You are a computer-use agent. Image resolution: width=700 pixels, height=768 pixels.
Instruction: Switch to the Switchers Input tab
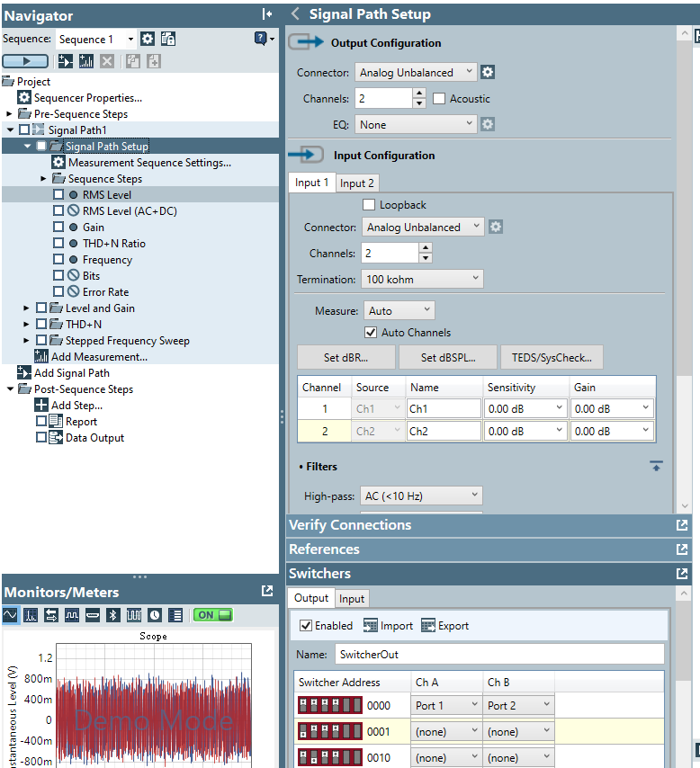click(352, 599)
